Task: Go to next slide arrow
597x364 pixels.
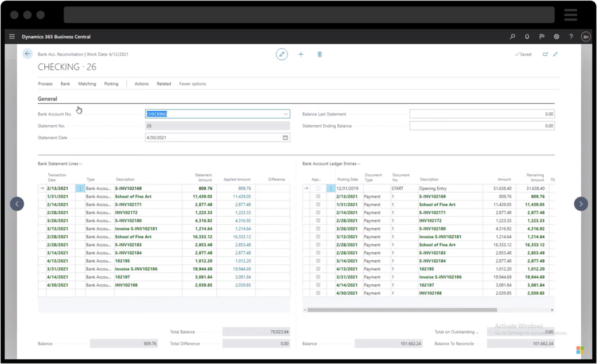Action: coord(581,204)
